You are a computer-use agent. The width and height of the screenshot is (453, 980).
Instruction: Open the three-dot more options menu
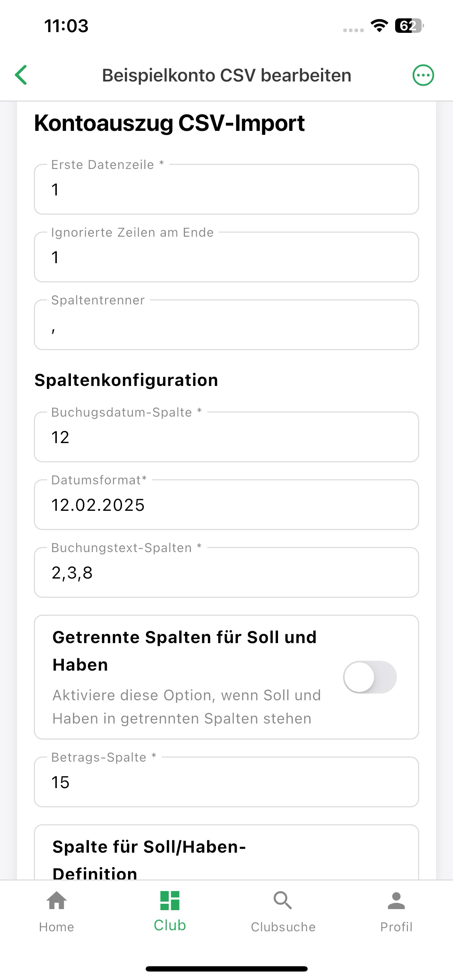[423, 75]
